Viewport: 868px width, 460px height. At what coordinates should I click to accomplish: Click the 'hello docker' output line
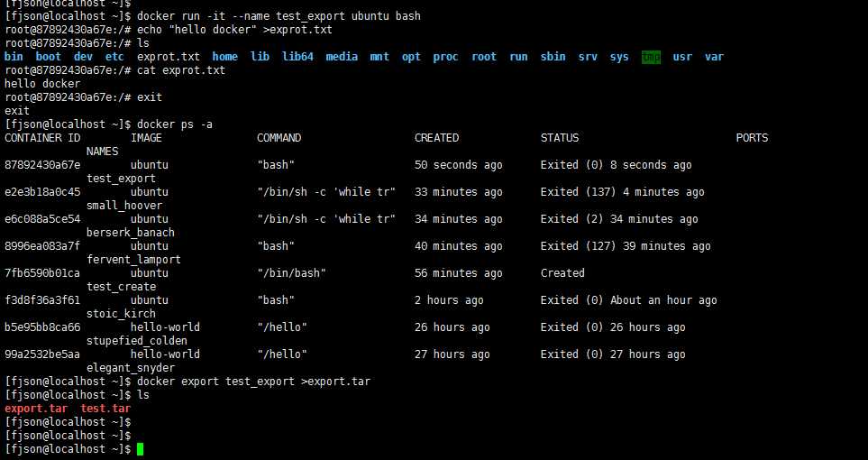42,84
